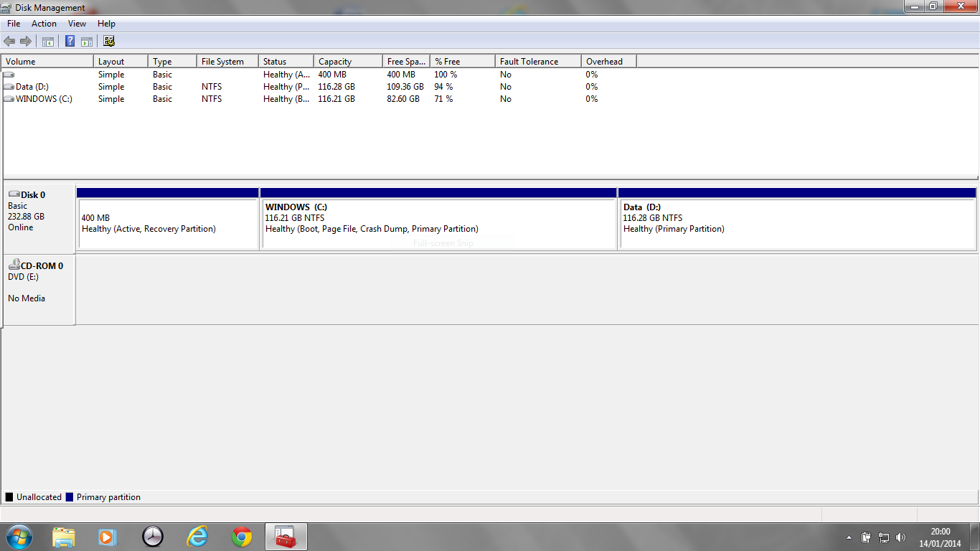Click the red toolbox taskbar button

pyautogui.click(x=286, y=537)
